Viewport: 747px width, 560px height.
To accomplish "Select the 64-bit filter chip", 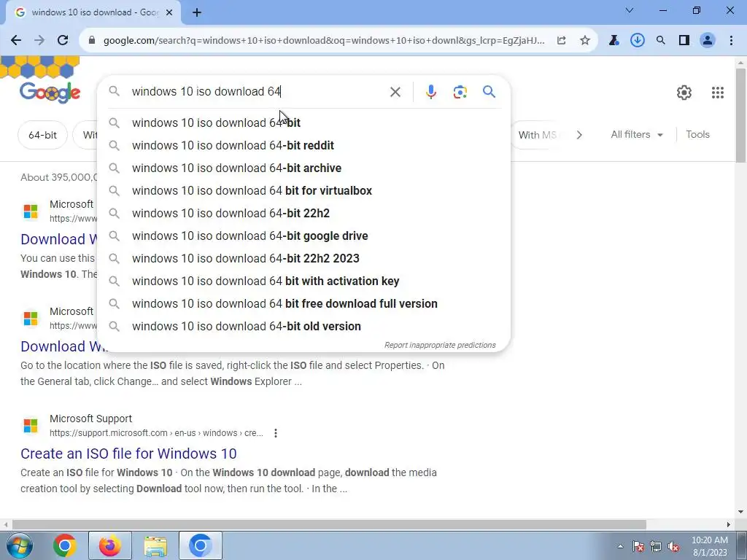I will (42, 135).
